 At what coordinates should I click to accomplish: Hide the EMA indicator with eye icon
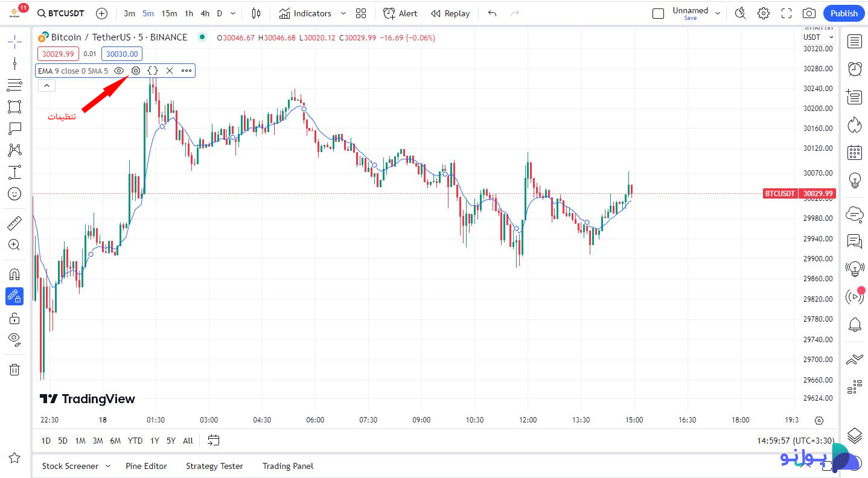[119, 71]
